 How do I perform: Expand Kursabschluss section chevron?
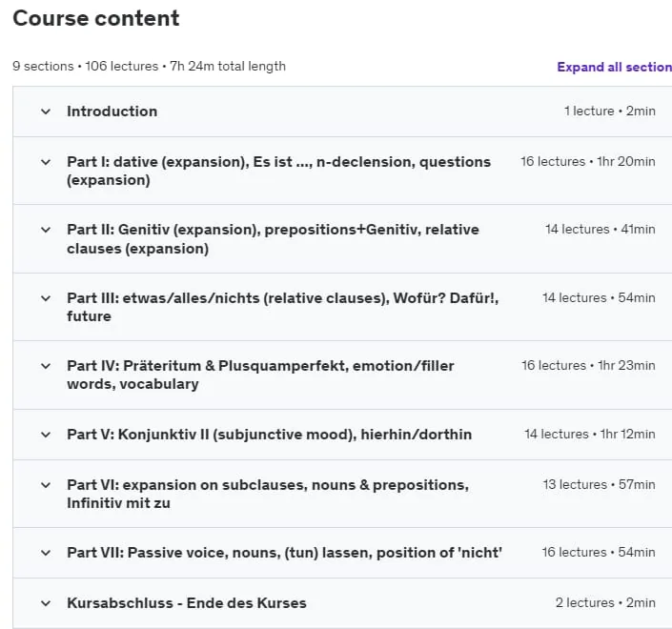point(46,603)
